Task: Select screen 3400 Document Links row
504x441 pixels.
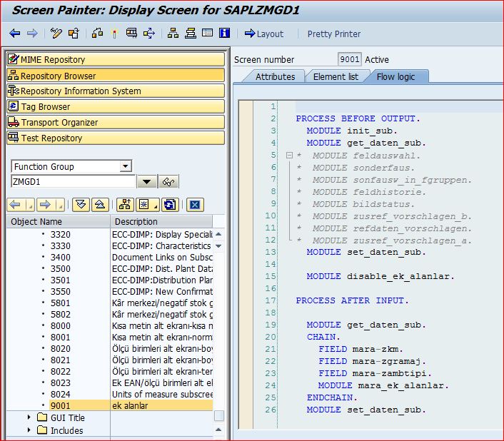Action: tap(109, 258)
